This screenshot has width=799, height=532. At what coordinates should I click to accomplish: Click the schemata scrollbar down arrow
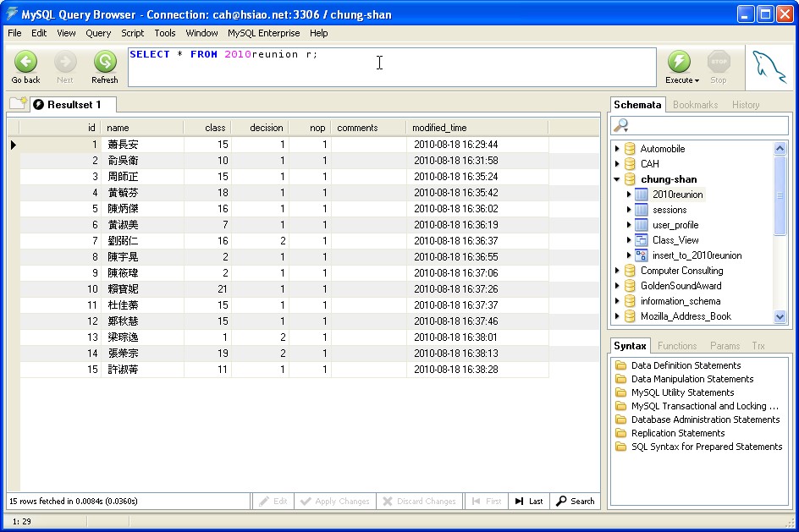point(780,316)
